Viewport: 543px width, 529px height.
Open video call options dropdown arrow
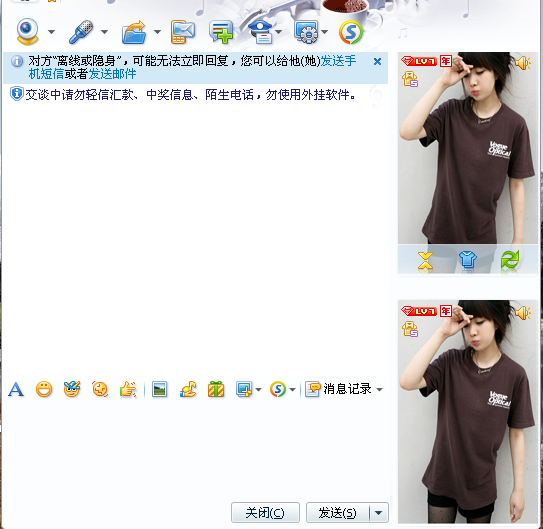tap(52, 32)
